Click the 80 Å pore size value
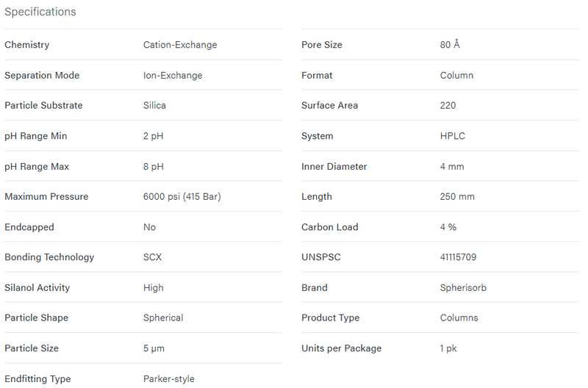This screenshot has height=388, width=588. [450, 45]
